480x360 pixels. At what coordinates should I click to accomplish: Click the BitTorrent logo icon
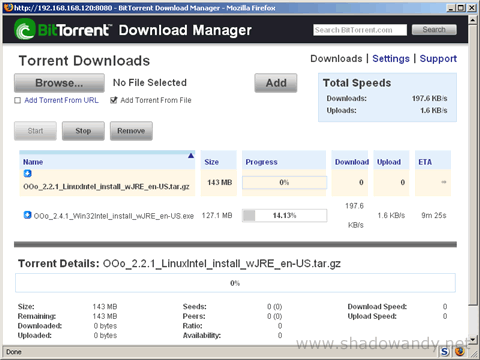point(25,29)
